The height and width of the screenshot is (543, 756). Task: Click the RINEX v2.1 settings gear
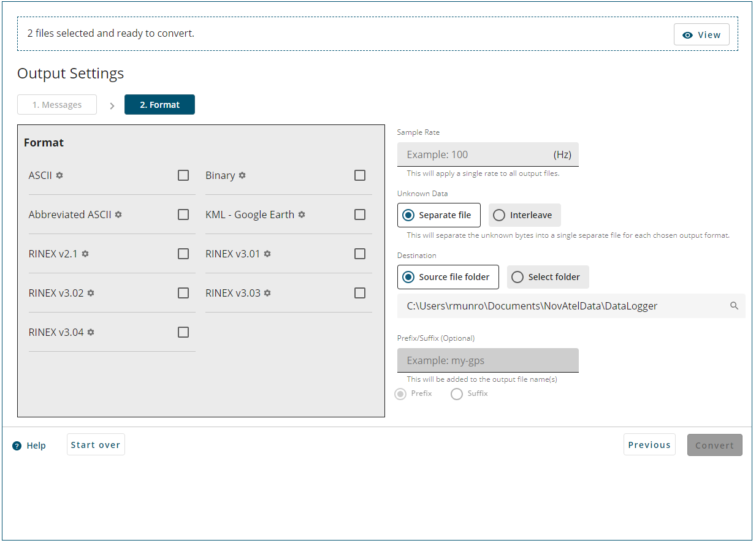tap(85, 254)
